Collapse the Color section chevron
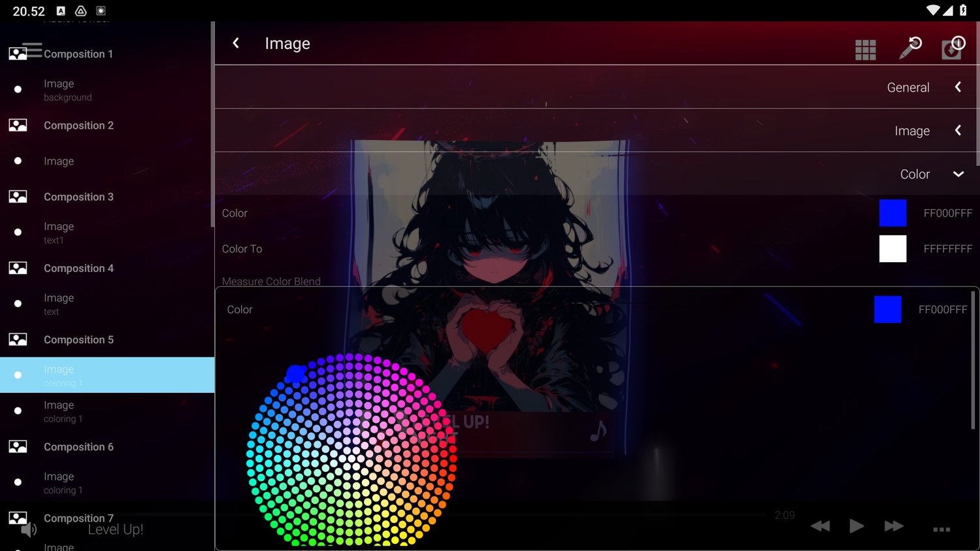 [958, 174]
